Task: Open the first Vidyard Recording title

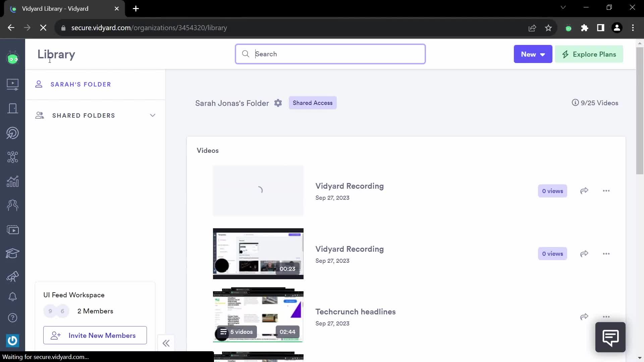Action: (350, 186)
